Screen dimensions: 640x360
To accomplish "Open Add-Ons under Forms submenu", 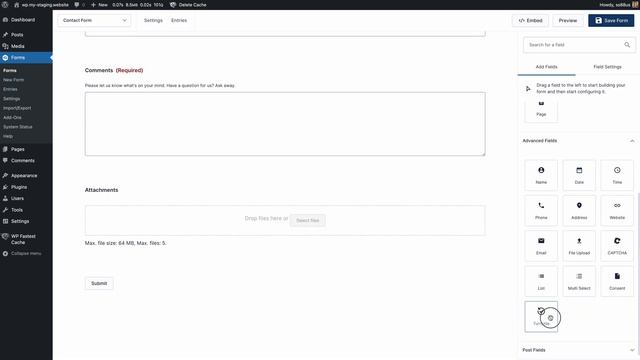I will (x=12, y=118).
